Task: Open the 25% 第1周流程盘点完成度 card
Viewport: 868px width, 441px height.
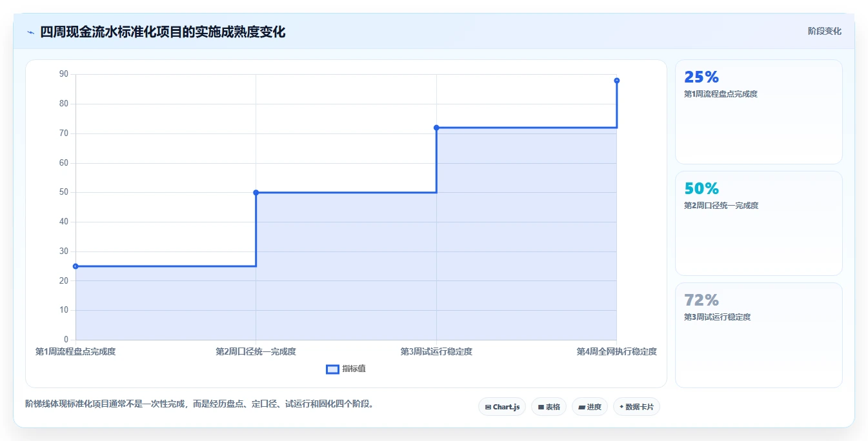Action: [x=759, y=112]
